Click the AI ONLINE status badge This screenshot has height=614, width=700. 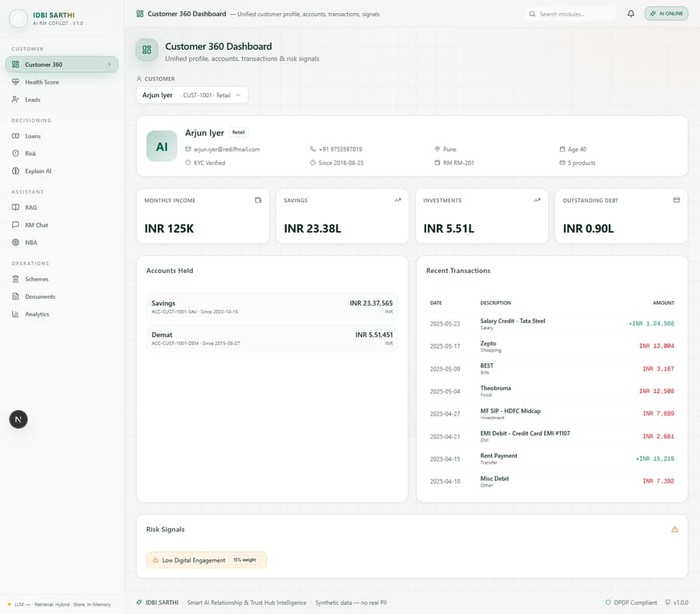click(x=666, y=14)
